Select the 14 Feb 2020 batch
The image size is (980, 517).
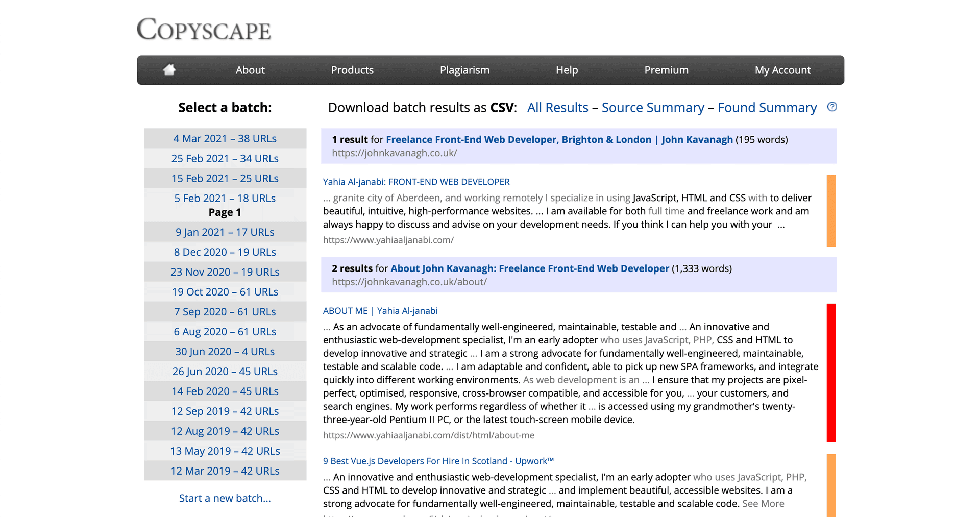(x=225, y=391)
